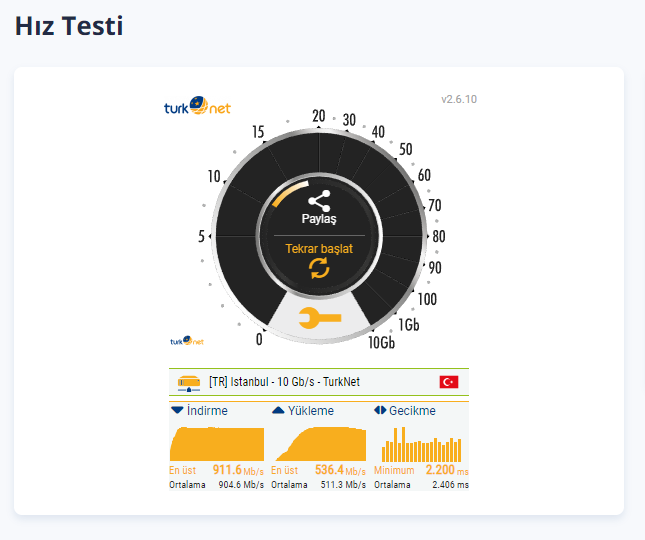Screen dimensions: 645x540
Task: Click the 100 mark on the gauge
Action: click(x=427, y=299)
